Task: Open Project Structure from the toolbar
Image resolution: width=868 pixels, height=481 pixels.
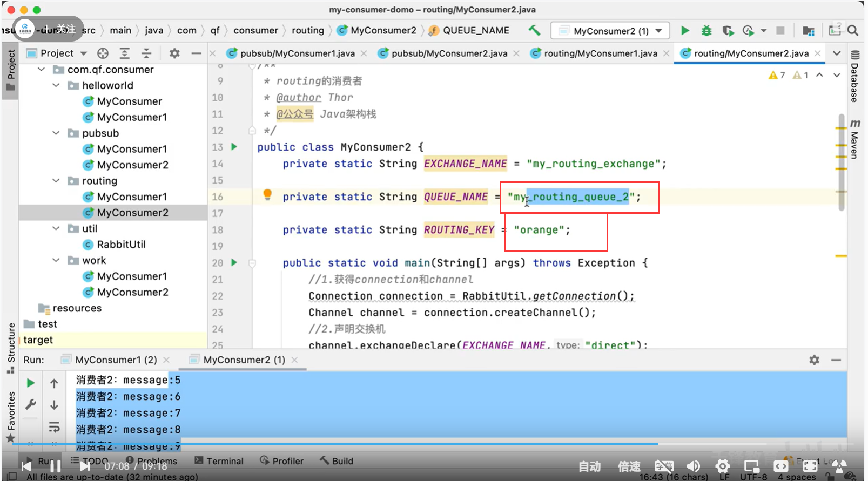Action: coord(808,31)
